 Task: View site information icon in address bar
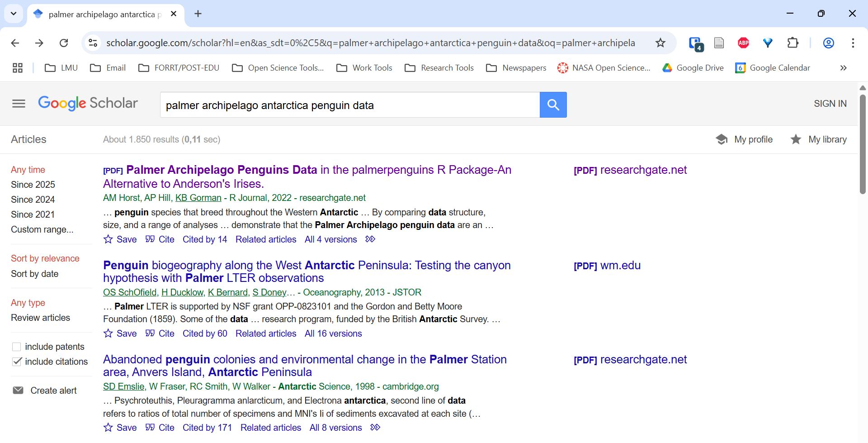click(93, 43)
